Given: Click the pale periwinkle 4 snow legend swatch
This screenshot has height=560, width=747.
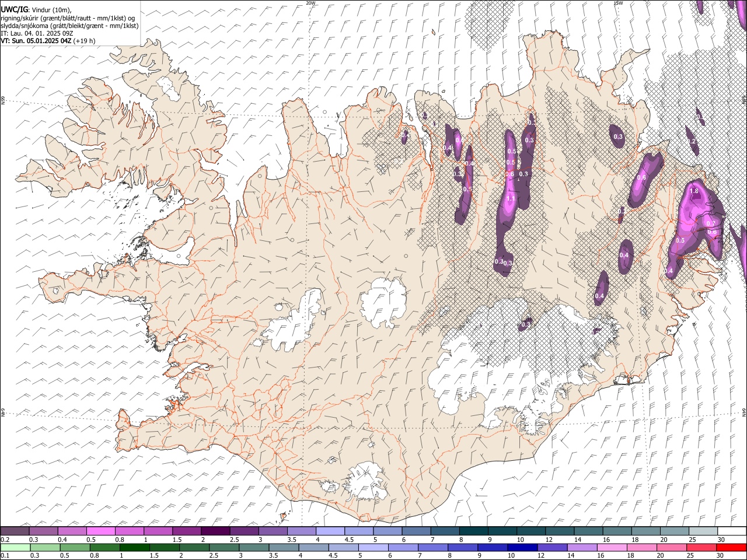Looking at the screenshot, I should point(330,531).
